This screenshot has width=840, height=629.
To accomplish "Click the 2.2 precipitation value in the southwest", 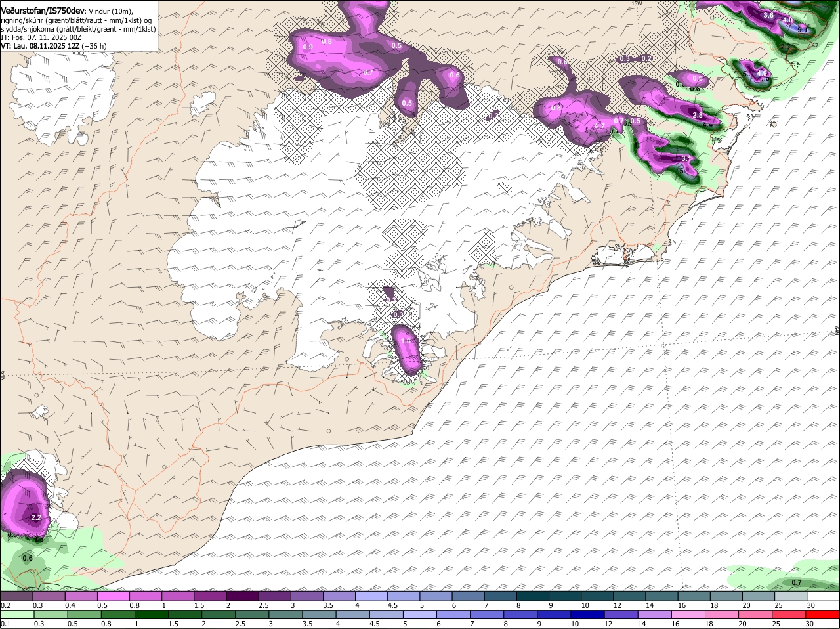I will 36,518.
